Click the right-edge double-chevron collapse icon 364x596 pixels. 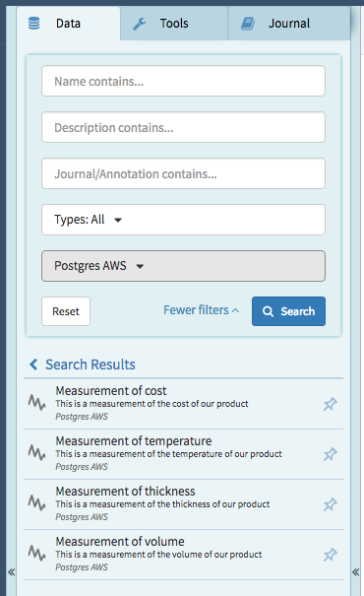click(356, 571)
